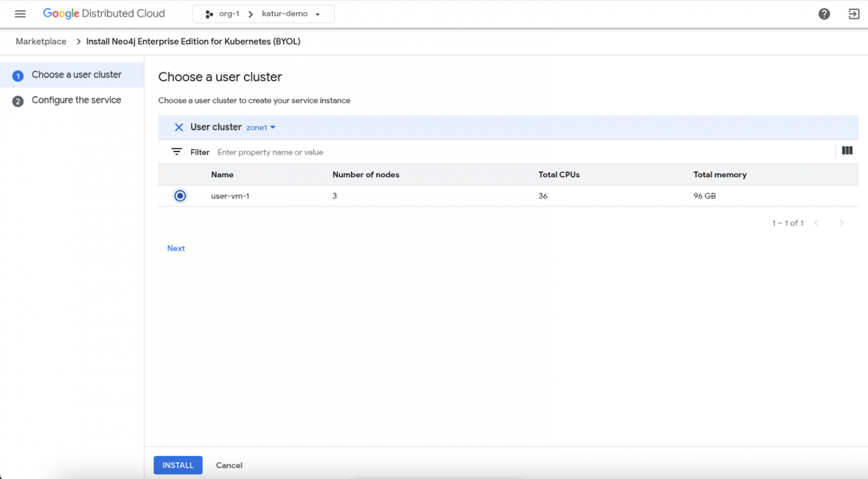The image size is (868, 479).
Task: Click the Google Distributed Cloud logo
Action: [104, 14]
